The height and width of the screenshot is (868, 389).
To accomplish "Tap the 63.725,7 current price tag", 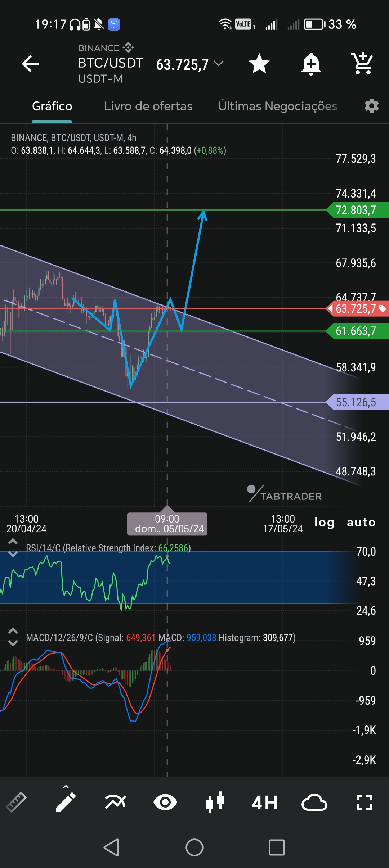I will [x=357, y=308].
